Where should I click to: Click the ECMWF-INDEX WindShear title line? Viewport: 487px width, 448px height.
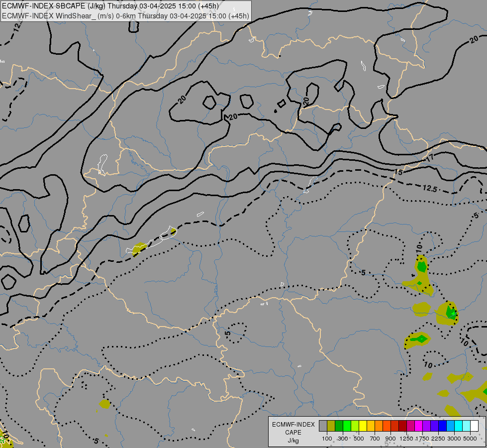coord(125,16)
